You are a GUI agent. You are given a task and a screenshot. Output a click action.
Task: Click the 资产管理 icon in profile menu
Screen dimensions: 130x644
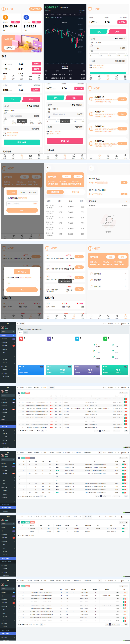tap(92, 274)
